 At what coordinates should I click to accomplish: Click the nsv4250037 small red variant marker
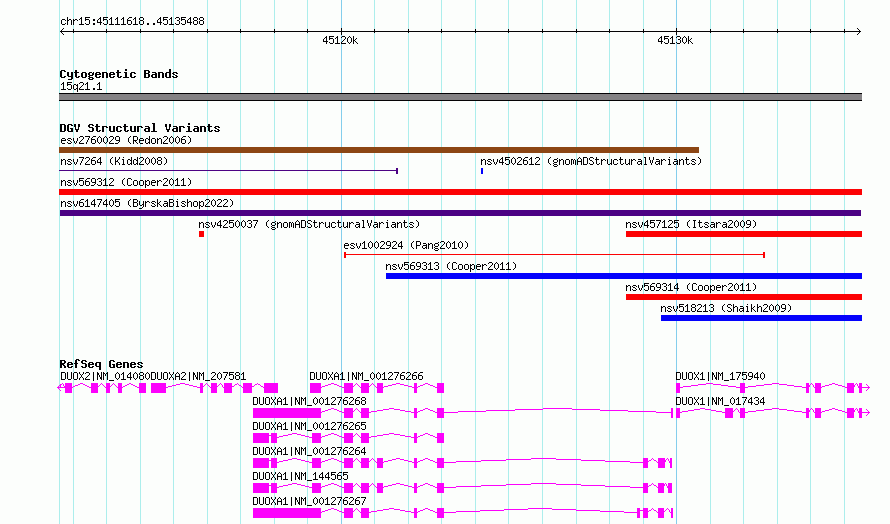[x=201, y=234]
